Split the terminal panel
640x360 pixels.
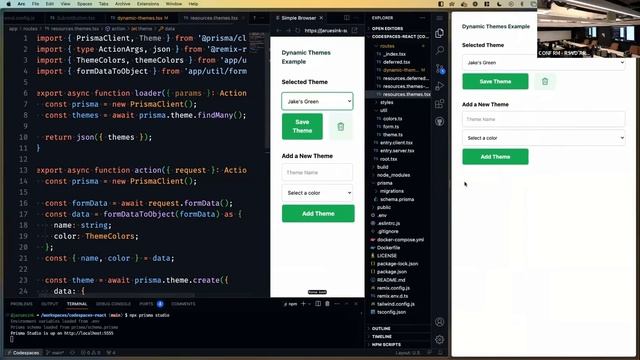point(318,304)
